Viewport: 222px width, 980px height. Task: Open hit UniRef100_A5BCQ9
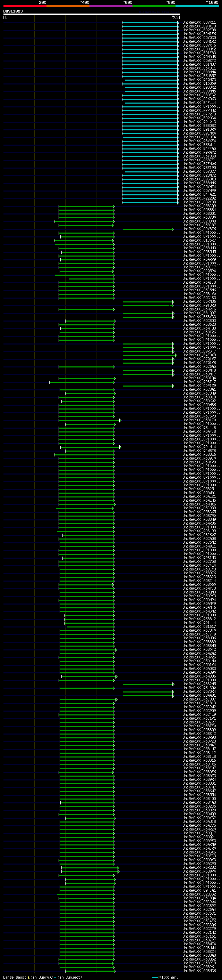click(199, 206)
